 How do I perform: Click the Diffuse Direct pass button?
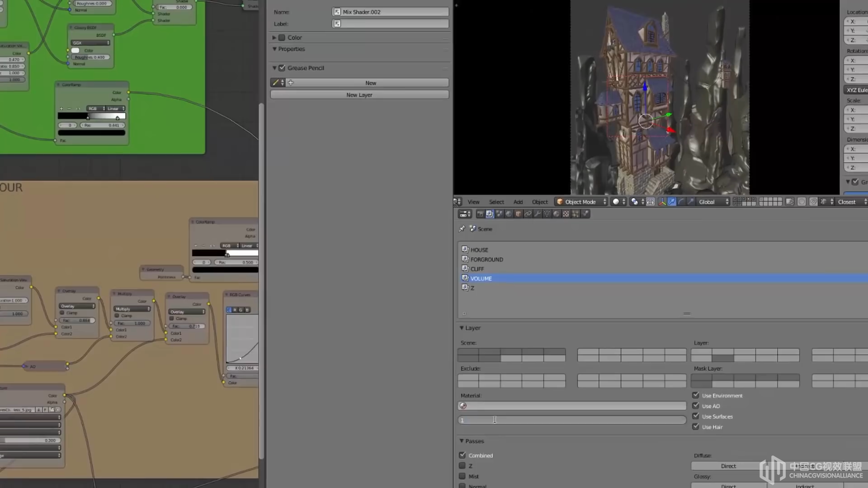[x=728, y=466]
